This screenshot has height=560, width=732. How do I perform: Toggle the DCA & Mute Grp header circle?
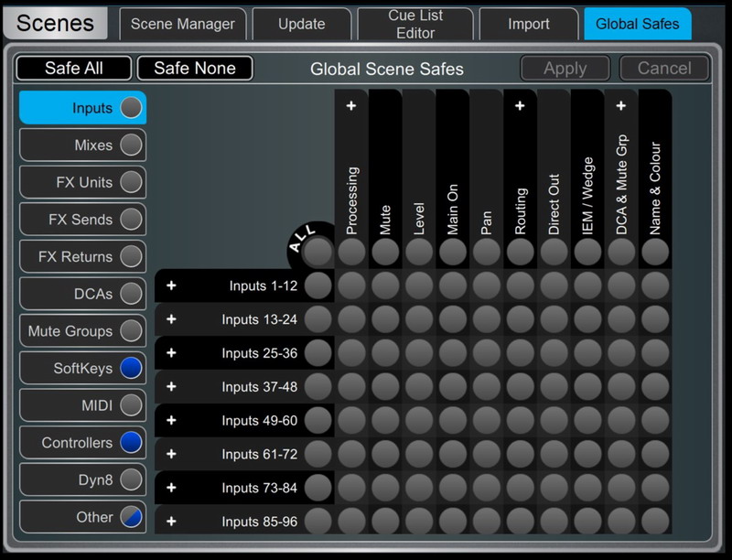(x=621, y=252)
